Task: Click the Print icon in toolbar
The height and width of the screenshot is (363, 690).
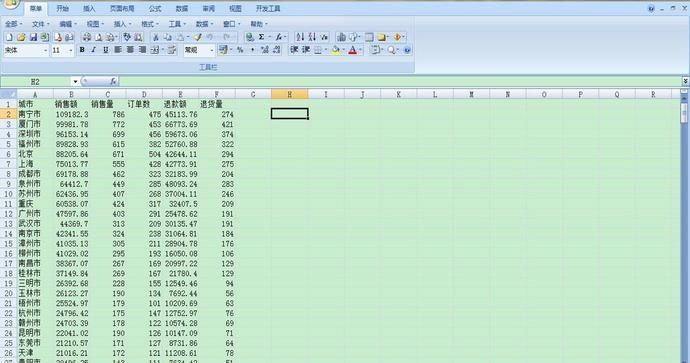Action: pyautogui.click(x=87, y=37)
